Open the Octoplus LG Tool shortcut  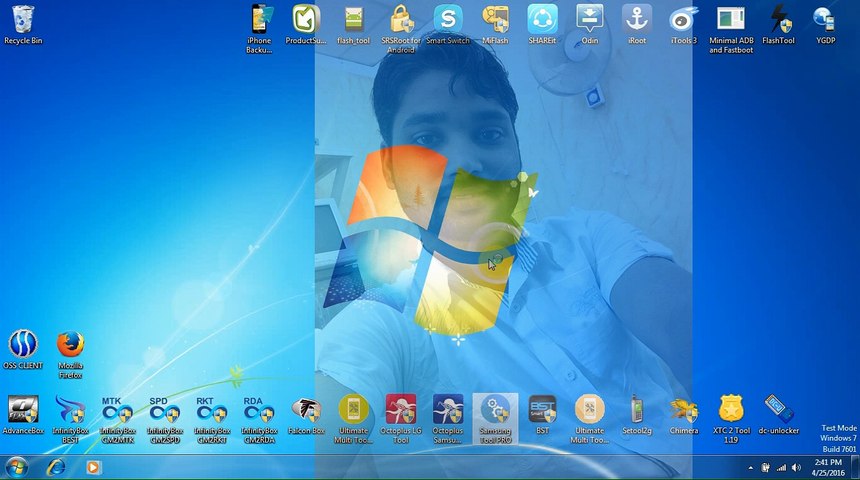pos(401,410)
